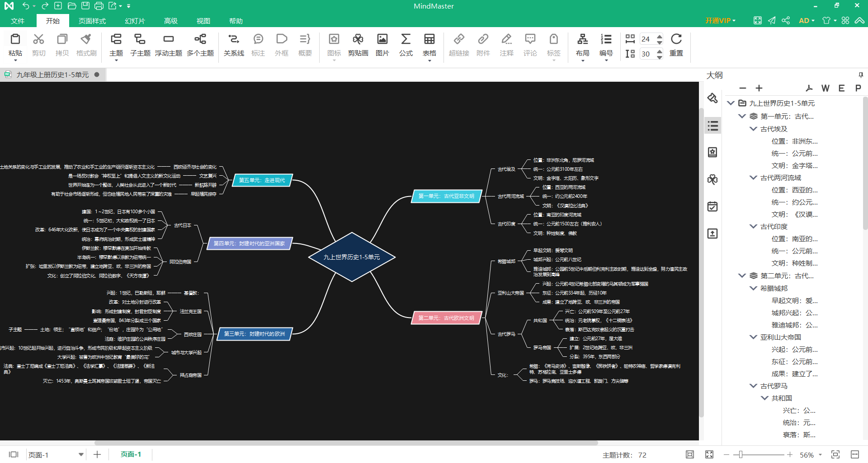Screen dimensions: 868x463
Task: Open the outline list panel icon
Action: pos(713,126)
